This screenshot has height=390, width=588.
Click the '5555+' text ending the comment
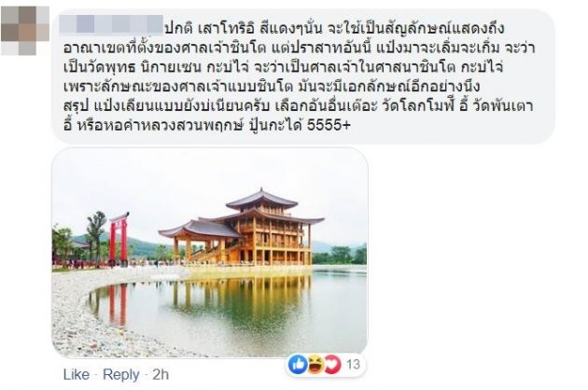point(329,125)
